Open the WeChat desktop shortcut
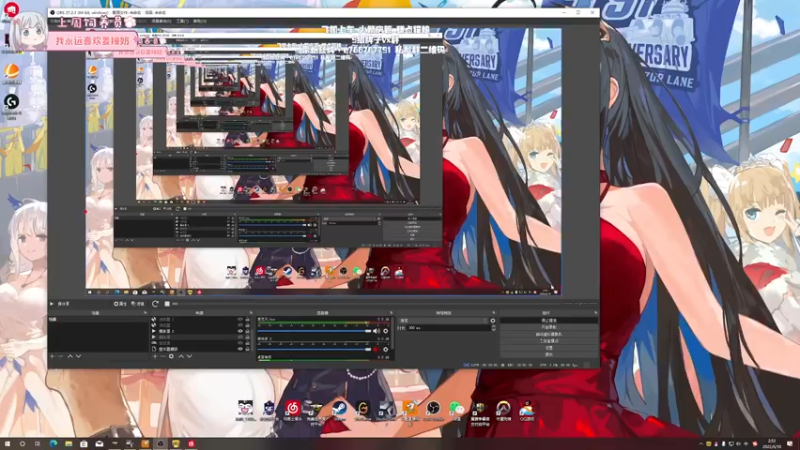 pos(457,410)
